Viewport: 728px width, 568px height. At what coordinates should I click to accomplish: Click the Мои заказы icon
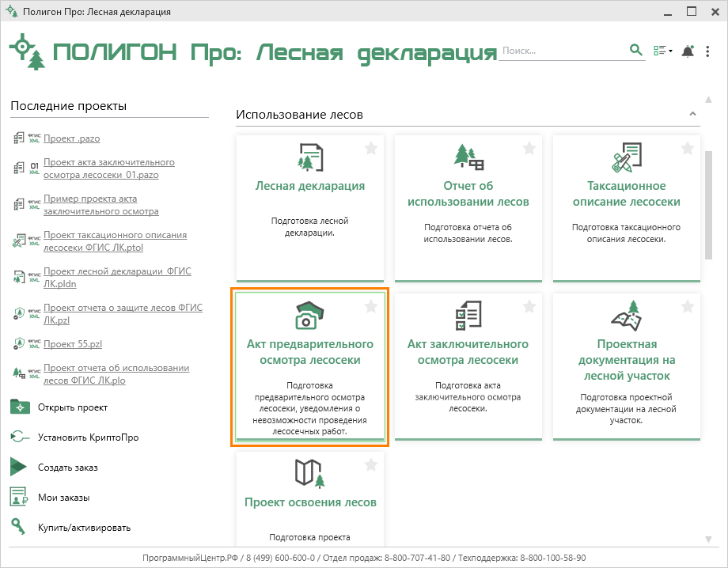pyautogui.click(x=19, y=497)
